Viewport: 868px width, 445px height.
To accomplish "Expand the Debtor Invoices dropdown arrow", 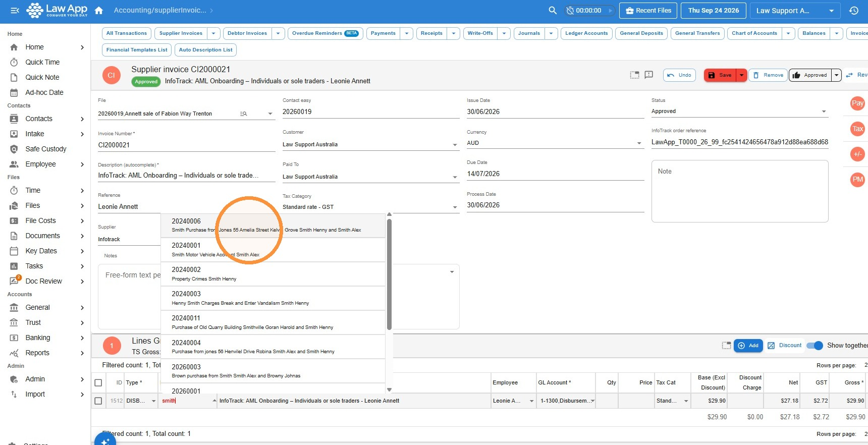I will 278,33.
